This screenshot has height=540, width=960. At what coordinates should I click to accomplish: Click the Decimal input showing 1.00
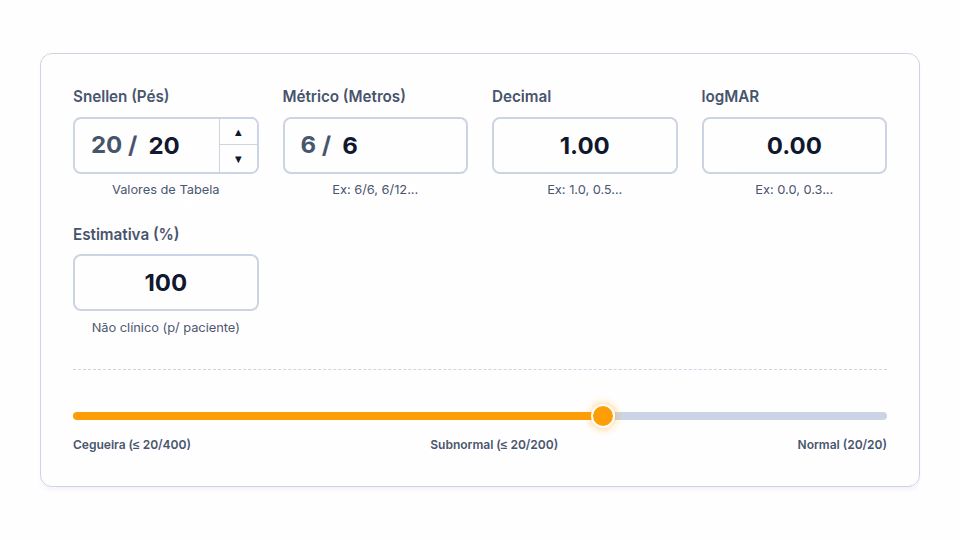click(585, 146)
